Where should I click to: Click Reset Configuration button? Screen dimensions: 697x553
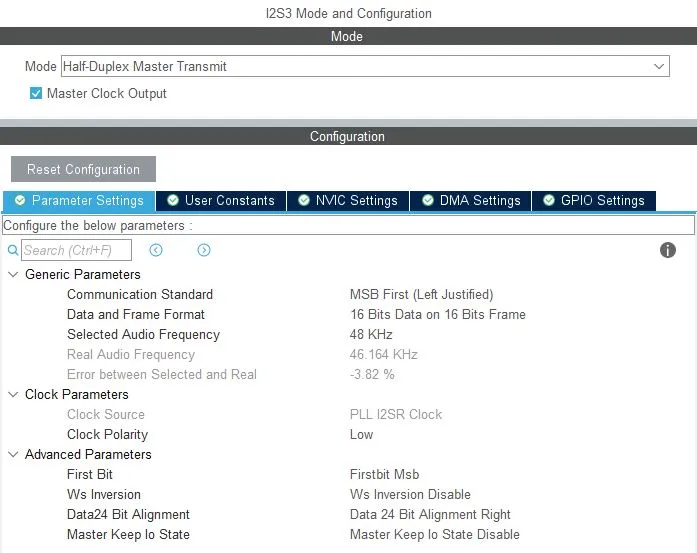[x=83, y=170]
